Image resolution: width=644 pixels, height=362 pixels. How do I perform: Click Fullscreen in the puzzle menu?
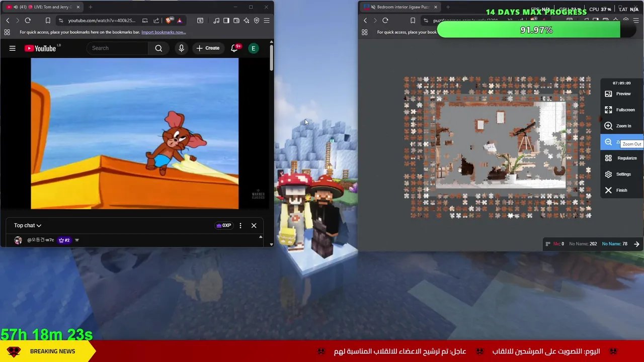(622, 110)
